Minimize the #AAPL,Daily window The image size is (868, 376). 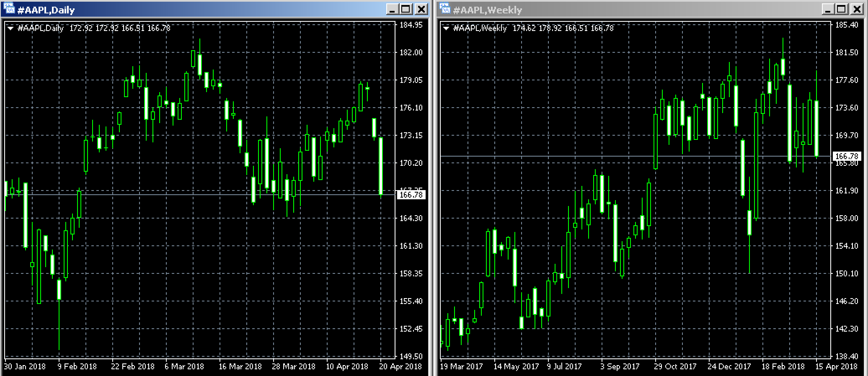click(392, 9)
